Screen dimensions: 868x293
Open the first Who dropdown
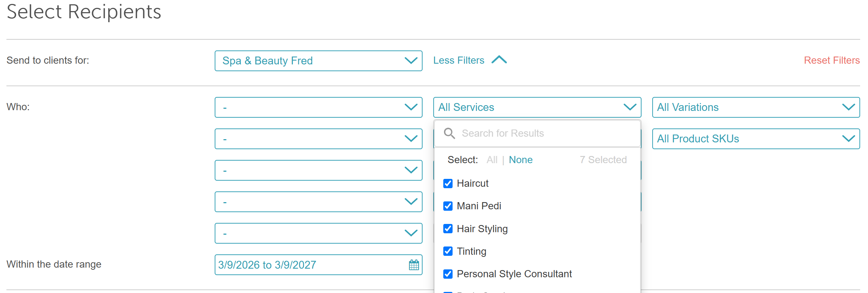tap(319, 107)
